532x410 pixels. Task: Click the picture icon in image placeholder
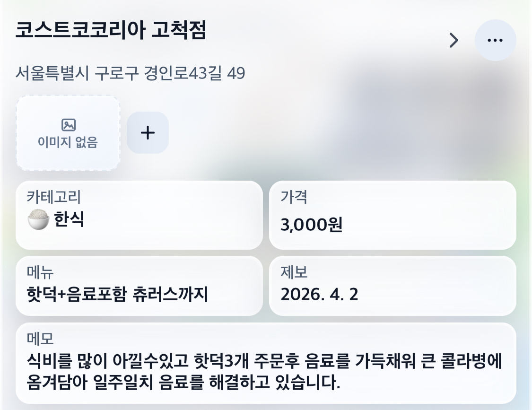tap(69, 125)
